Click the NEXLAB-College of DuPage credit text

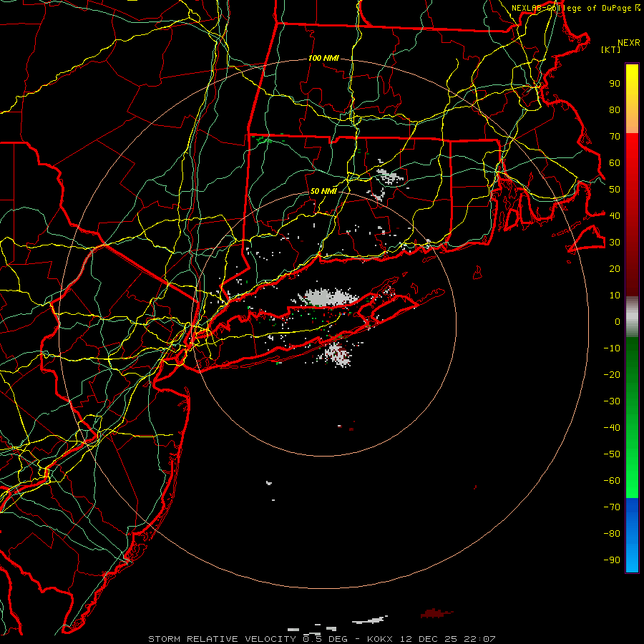pos(572,8)
